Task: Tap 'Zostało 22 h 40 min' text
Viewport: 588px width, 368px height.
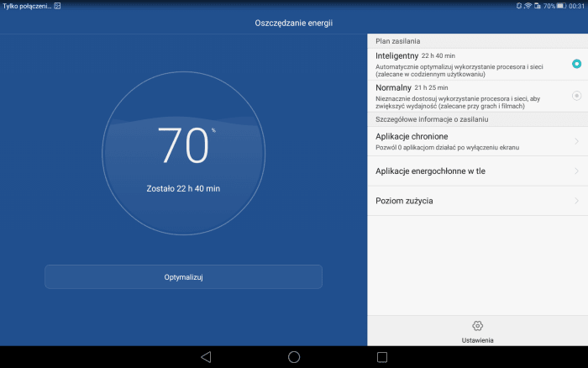Action: (183, 188)
